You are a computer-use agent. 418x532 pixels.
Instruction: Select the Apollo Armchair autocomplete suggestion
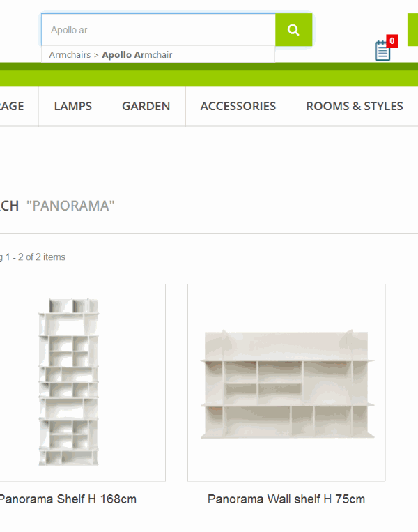pos(158,54)
